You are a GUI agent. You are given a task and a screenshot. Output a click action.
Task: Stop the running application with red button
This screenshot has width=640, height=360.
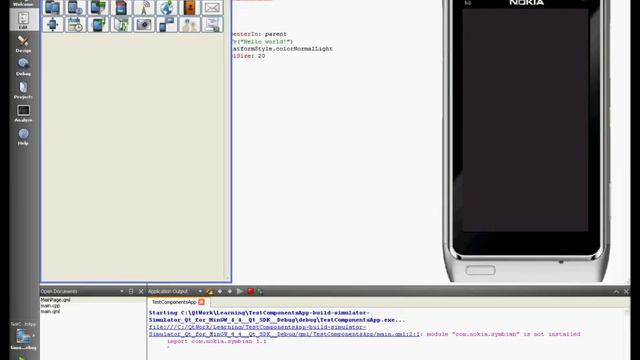click(x=251, y=291)
